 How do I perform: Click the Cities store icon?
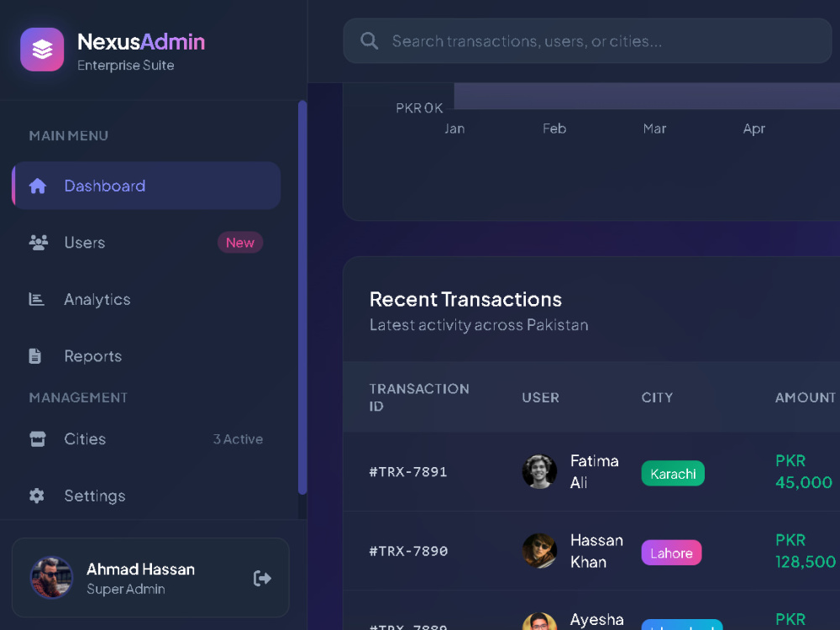point(38,438)
